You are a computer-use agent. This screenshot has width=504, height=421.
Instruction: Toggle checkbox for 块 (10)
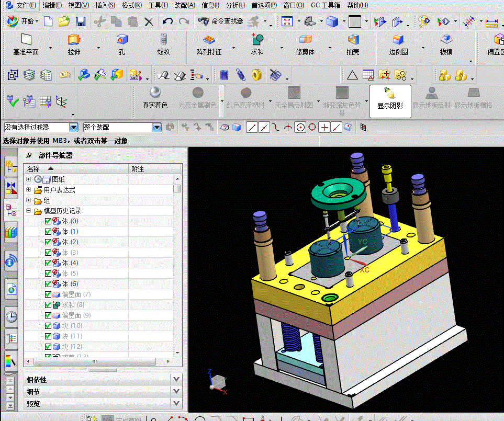(x=48, y=326)
